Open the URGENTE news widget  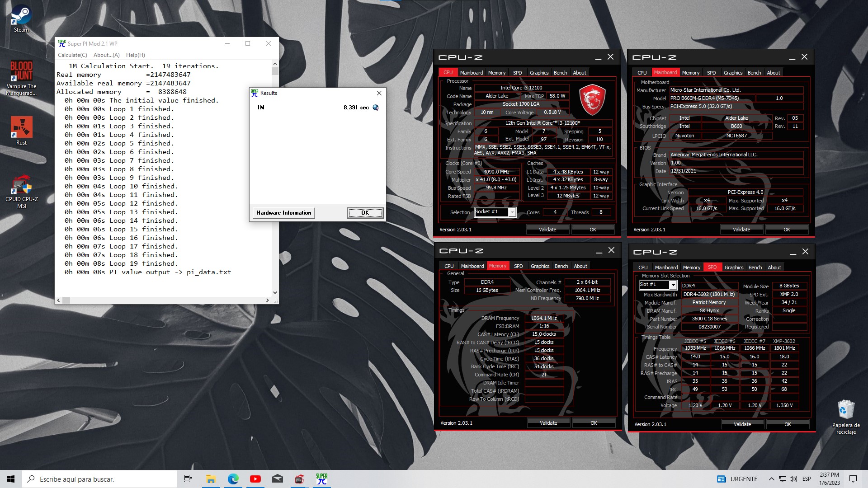click(737, 479)
